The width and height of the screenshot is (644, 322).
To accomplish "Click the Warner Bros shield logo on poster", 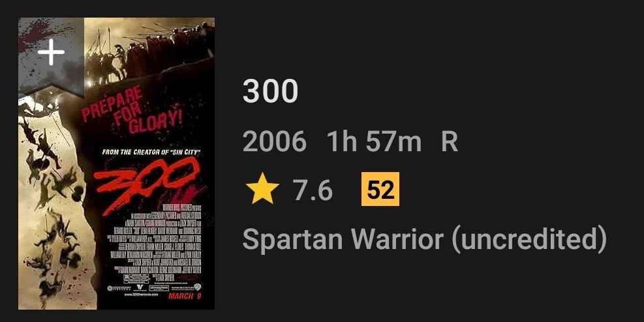I will pyautogui.click(x=198, y=287).
